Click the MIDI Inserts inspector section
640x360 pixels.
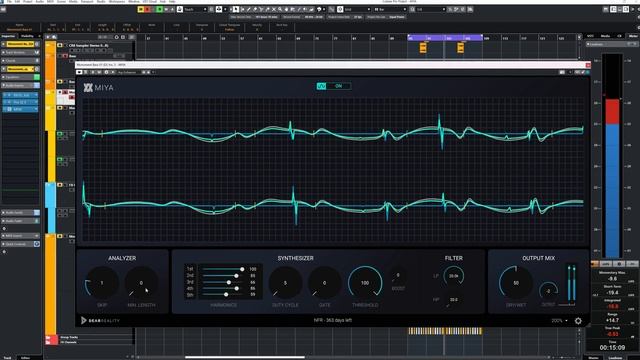coord(20,236)
